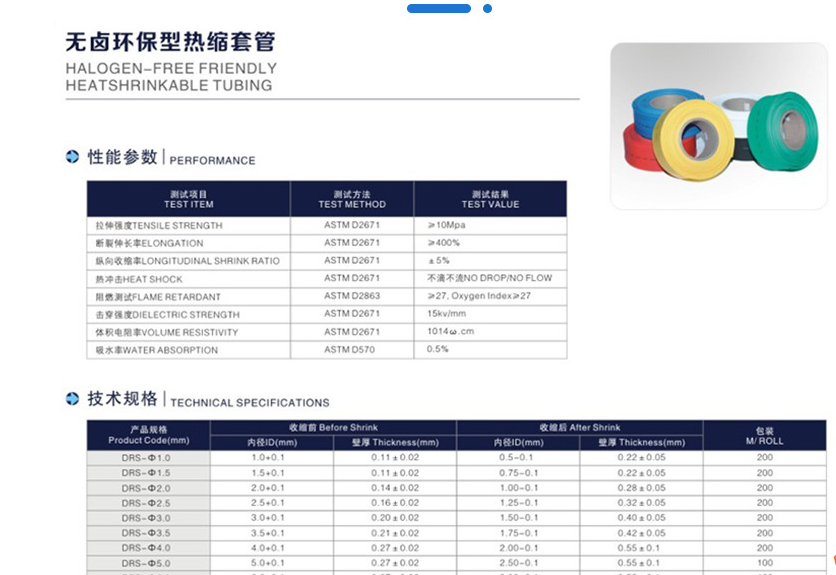Click the Product Code(mm) column header
Viewport: 836px width, 575px height.
click(148, 435)
